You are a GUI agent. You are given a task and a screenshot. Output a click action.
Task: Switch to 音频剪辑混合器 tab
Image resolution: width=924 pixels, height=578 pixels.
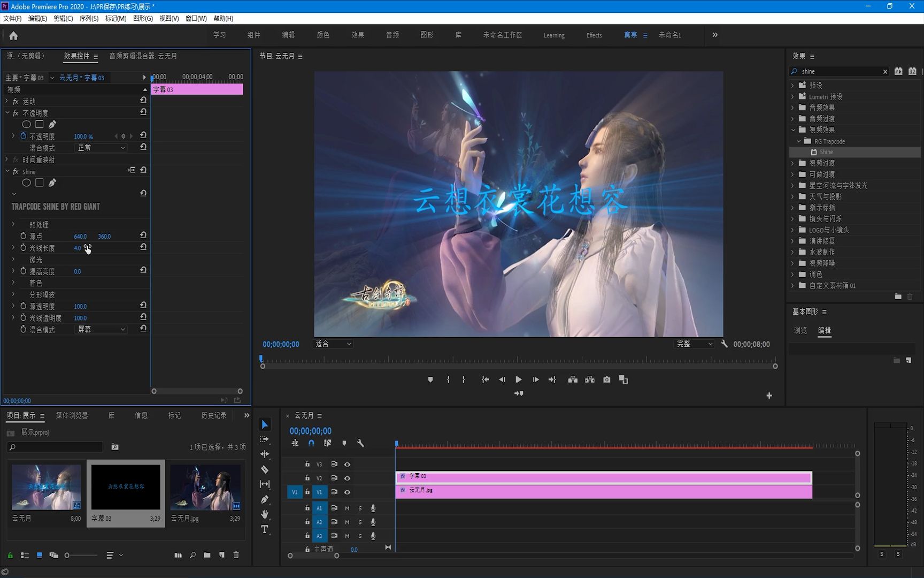point(143,56)
